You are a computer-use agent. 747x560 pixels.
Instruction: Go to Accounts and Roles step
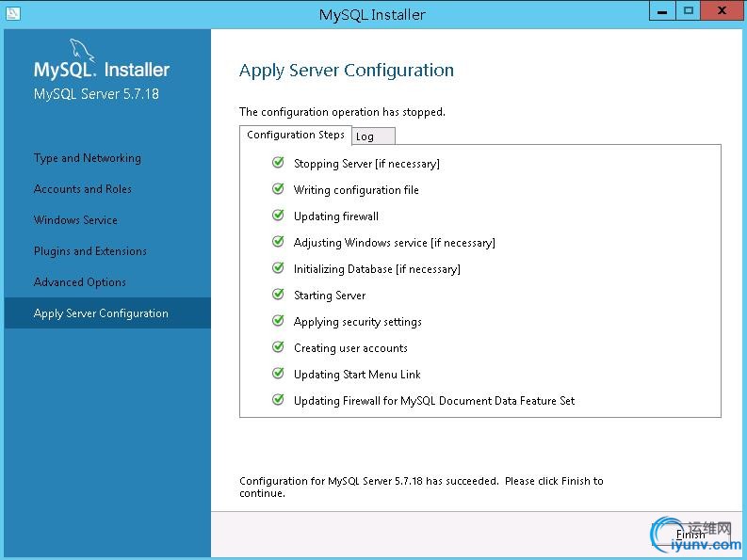click(x=83, y=189)
